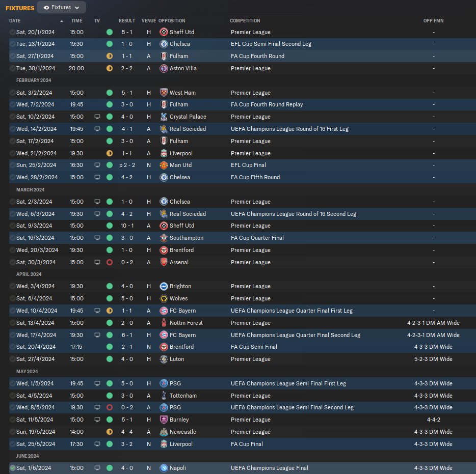The width and height of the screenshot is (476, 474).
Task: Sort by the TV column header
Action: (x=97, y=21)
